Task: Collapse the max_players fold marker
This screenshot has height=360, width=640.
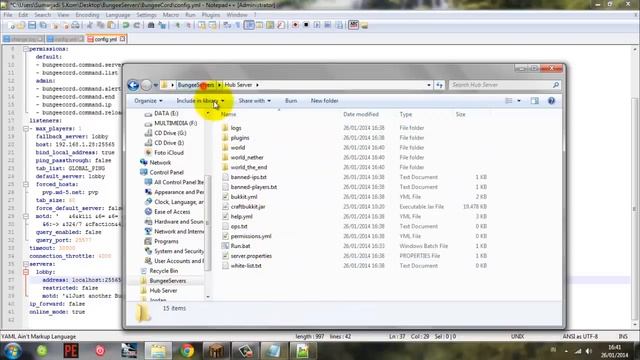Action: pos(26,129)
